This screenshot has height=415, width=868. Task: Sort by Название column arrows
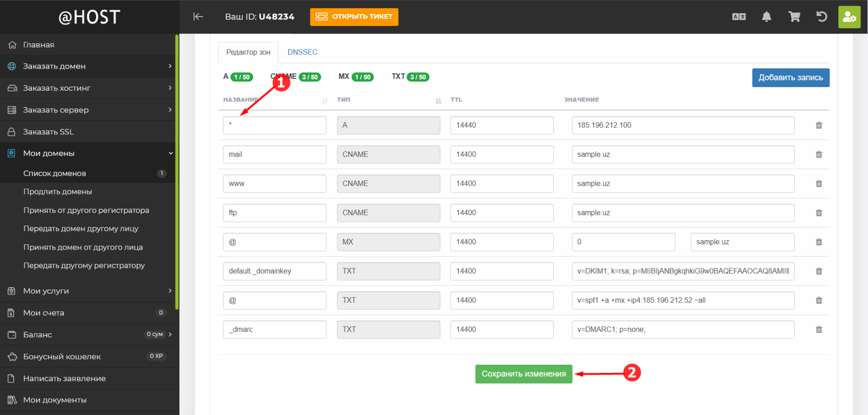point(324,101)
